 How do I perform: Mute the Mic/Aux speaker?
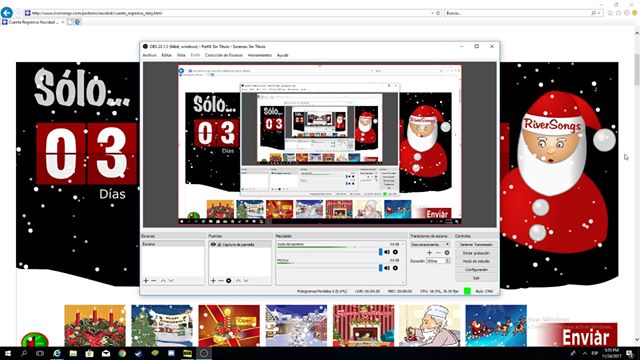point(387,268)
